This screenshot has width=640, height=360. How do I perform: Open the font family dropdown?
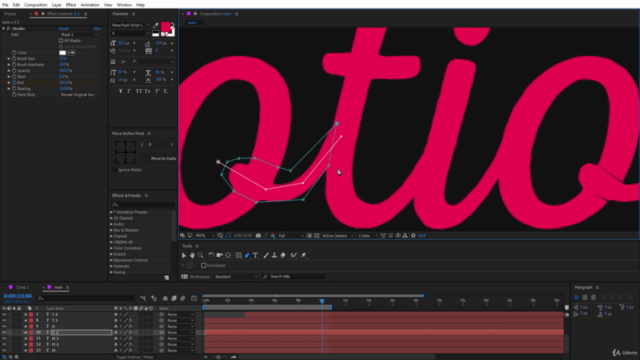coord(130,25)
